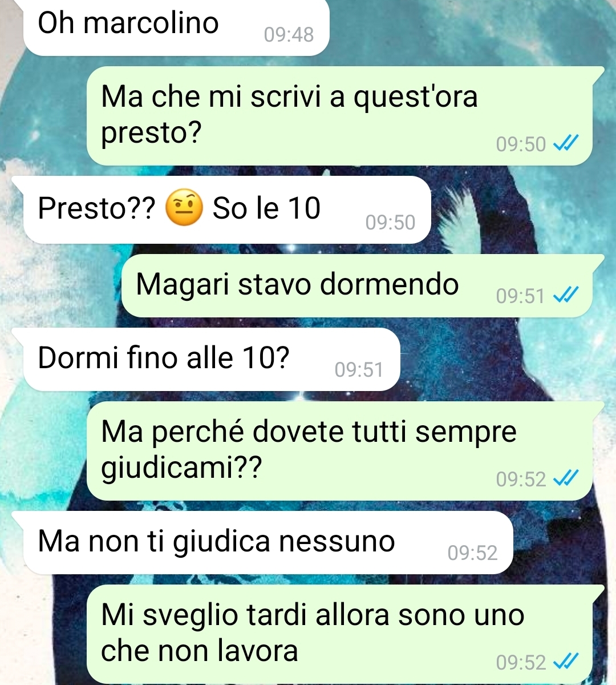Click the read ticks on the "quest'ora presto?" message

point(566,144)
